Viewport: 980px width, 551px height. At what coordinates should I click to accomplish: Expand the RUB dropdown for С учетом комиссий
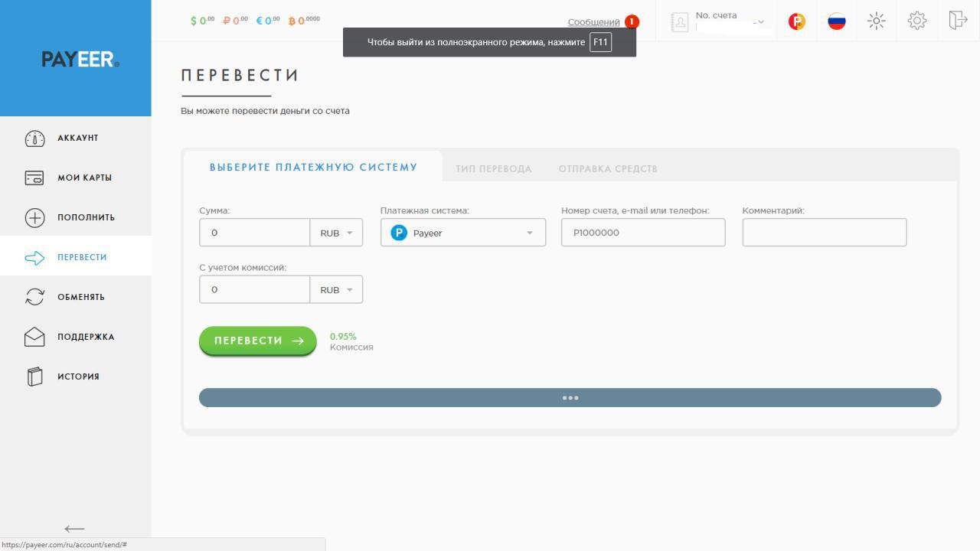pos(336,290)
